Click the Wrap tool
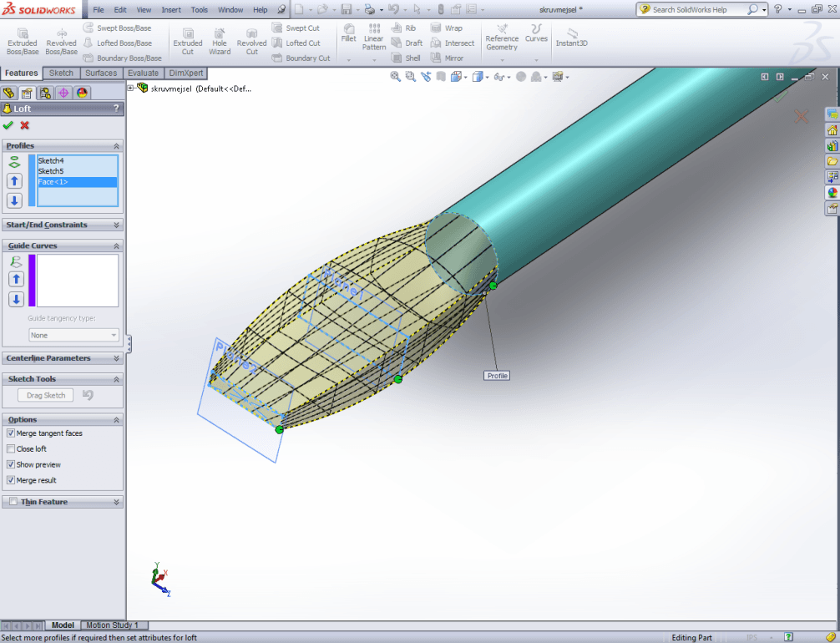840x643 pixels. click(446, 28)
